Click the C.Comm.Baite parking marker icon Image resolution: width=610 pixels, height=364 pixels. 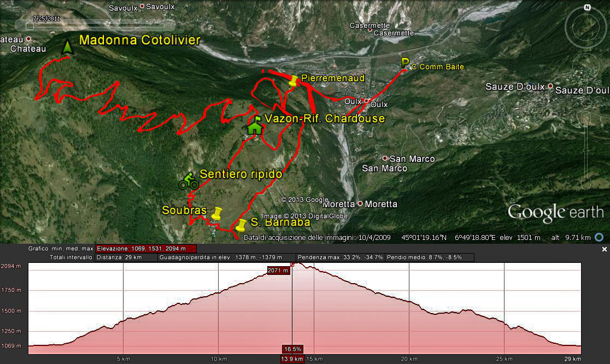(405, 62)
